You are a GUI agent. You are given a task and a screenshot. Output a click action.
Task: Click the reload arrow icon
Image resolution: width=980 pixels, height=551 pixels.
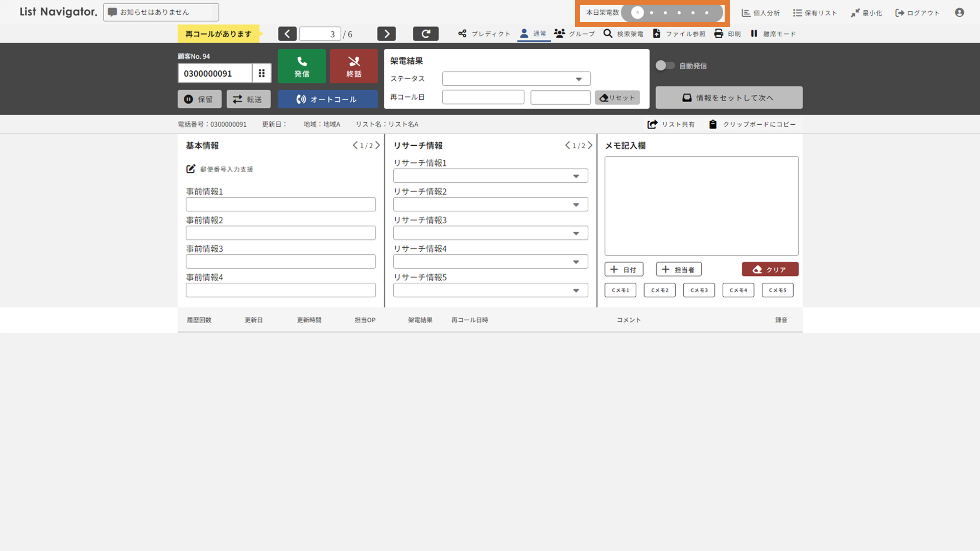click(425, 34)
